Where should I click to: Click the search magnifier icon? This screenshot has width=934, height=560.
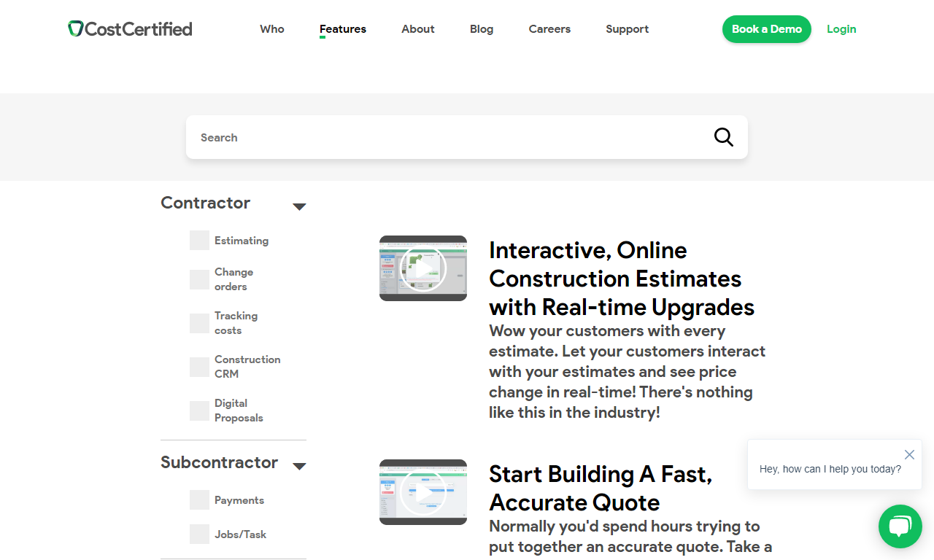click(x=723, y=137)
